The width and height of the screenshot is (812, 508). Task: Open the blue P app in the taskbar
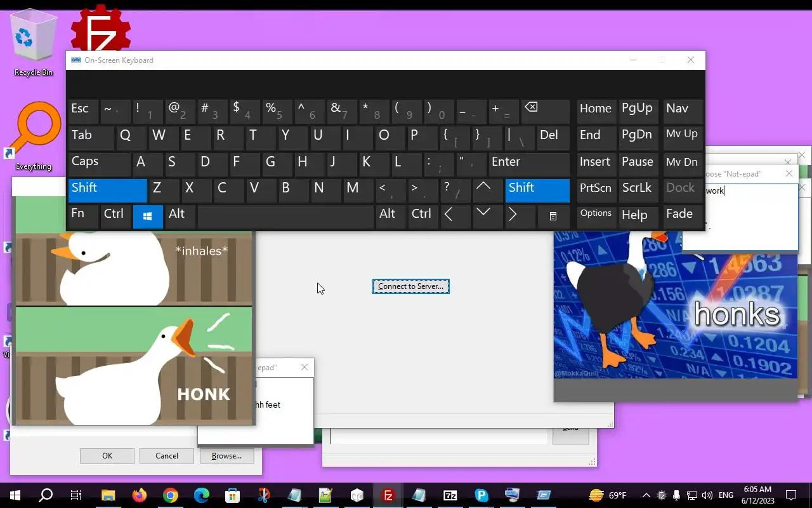pyautogui.click(x=481, y=495)
